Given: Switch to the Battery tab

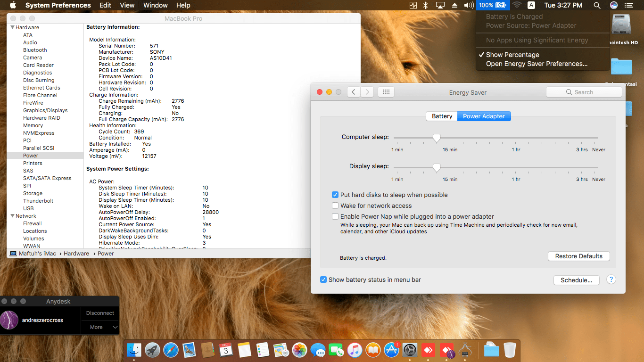Looking at the screenshot, I should point(442,116).
